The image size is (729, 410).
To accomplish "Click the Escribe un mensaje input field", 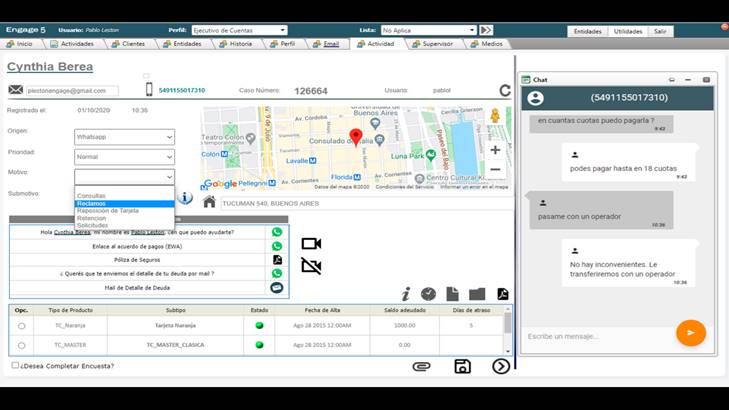I will coord(595,336).
